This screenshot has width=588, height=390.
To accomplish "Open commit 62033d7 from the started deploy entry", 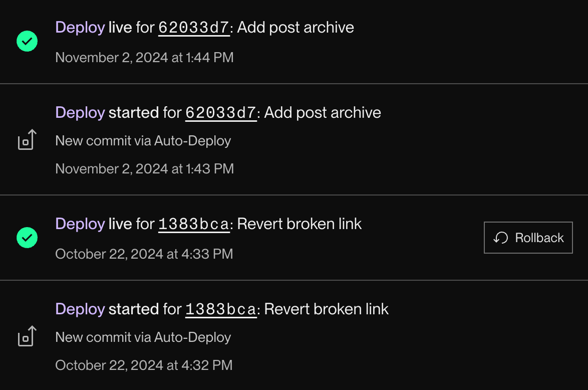I will tap(220, 113).
